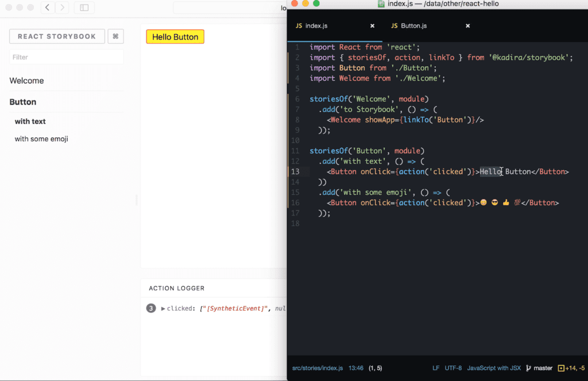Toggle the browser sidebar icon
Screen dimensions: 588x381
click(84, 7)
